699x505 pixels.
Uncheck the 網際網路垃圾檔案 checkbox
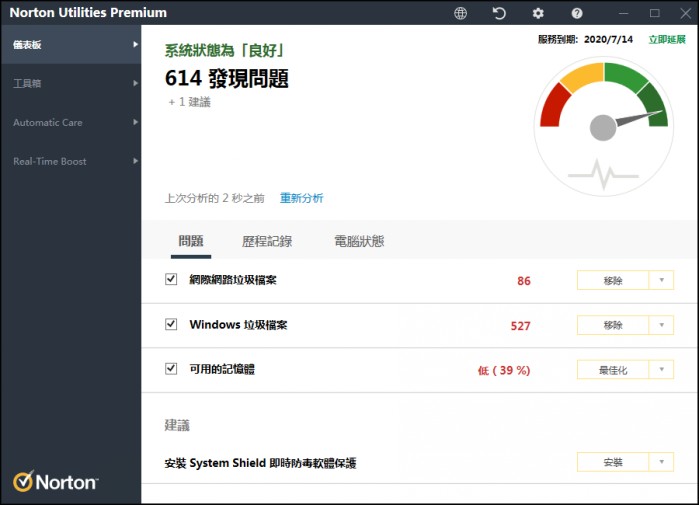171,280
